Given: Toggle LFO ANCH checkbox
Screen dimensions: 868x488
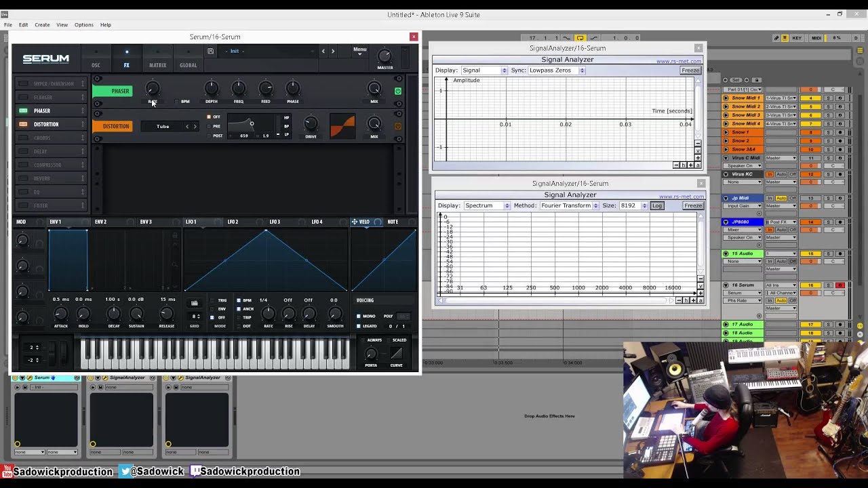Looking at the screenshot, I should [238, 309].
